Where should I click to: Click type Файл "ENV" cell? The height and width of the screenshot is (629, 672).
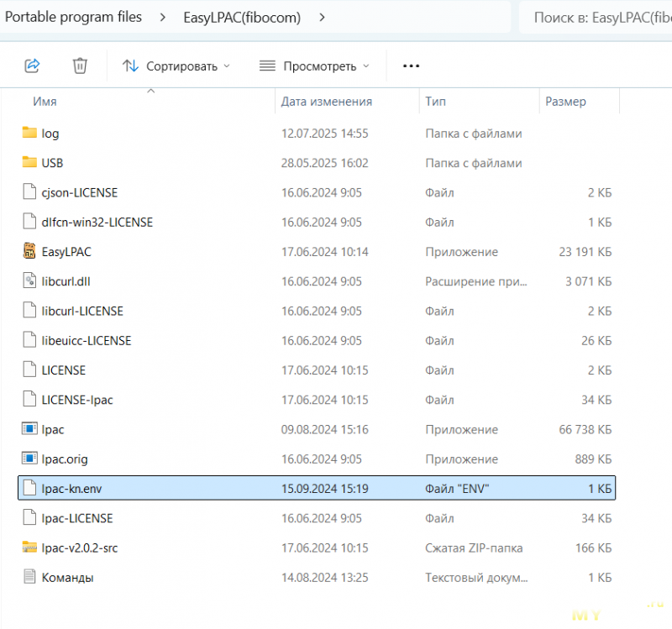pos(457,489)
